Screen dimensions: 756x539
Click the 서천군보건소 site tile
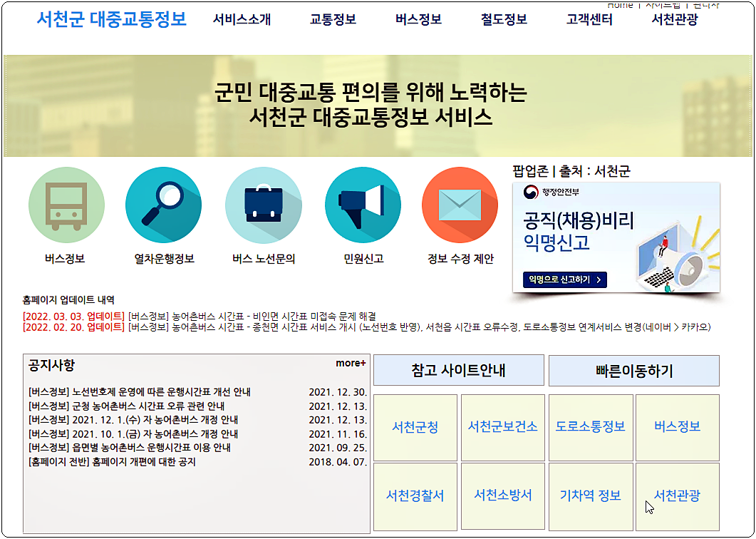[x=503, y=428]
